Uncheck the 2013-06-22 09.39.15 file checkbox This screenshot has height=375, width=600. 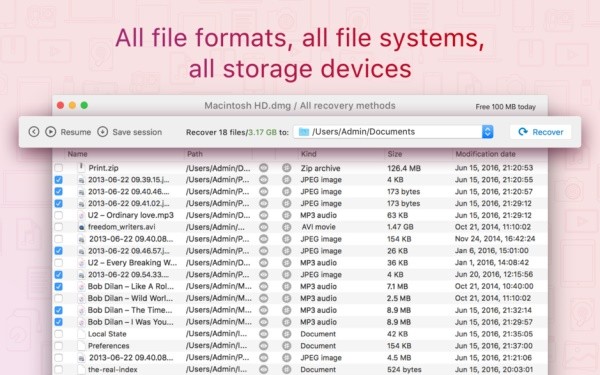59,179
